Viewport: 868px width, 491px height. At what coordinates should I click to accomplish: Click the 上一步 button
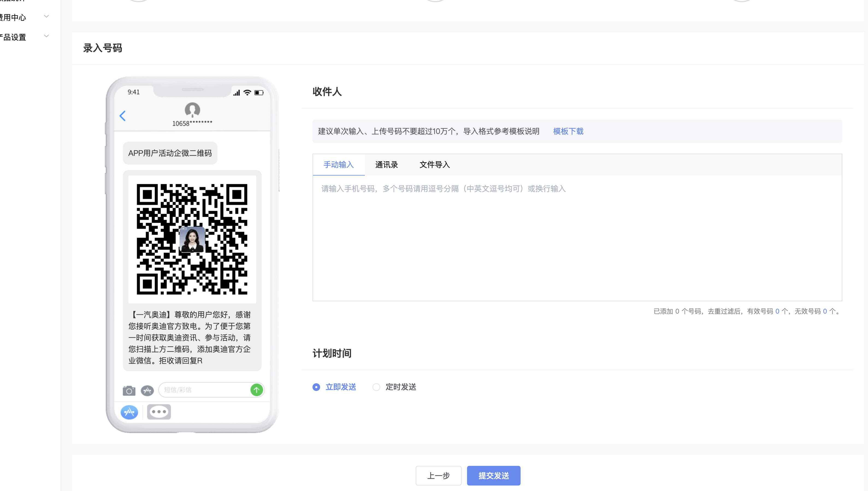[438, 475]
